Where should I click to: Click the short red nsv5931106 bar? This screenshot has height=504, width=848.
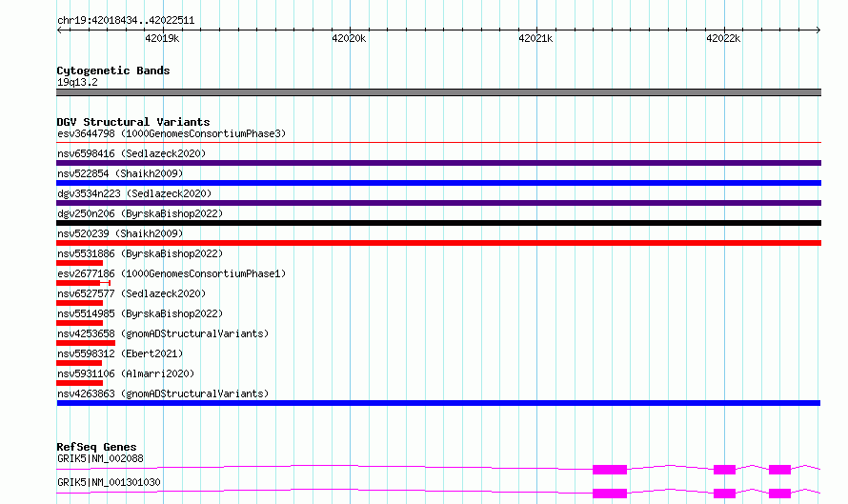click(x=79, y=383)
